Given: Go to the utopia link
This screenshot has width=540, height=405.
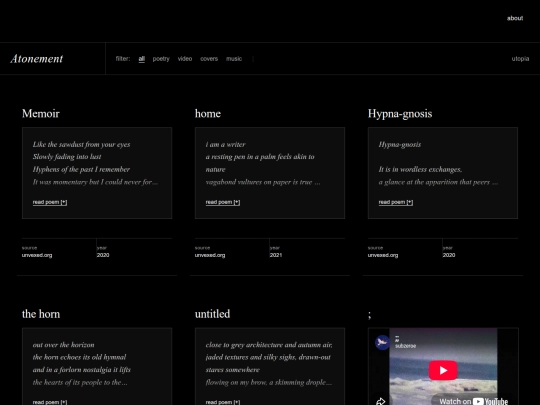Looking at the screenshot, I should [x=520, y=59].
